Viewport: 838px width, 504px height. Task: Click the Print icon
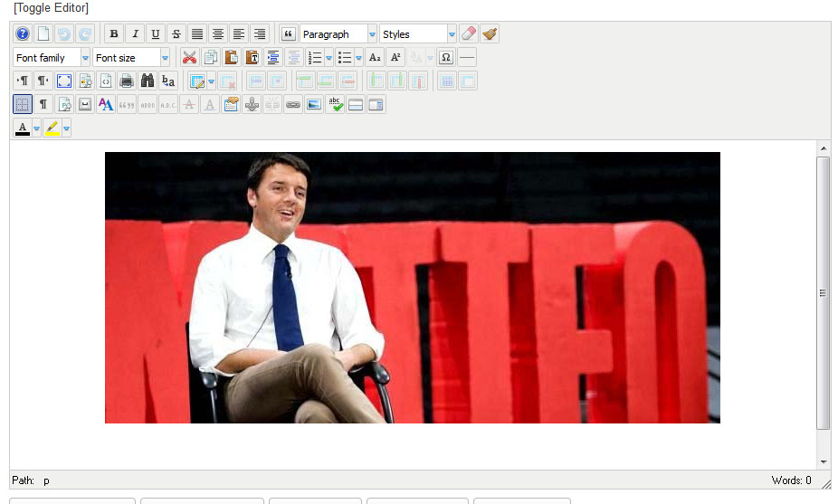[x=127, y=81]
